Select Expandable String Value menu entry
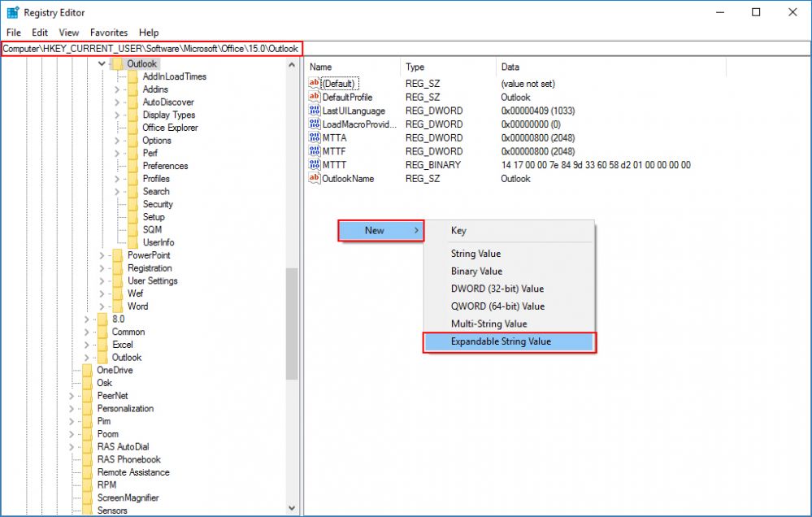 tap(509, 342)
